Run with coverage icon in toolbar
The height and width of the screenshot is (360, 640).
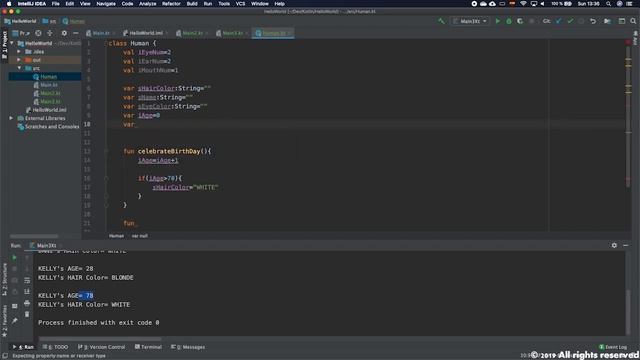point(520,21)
